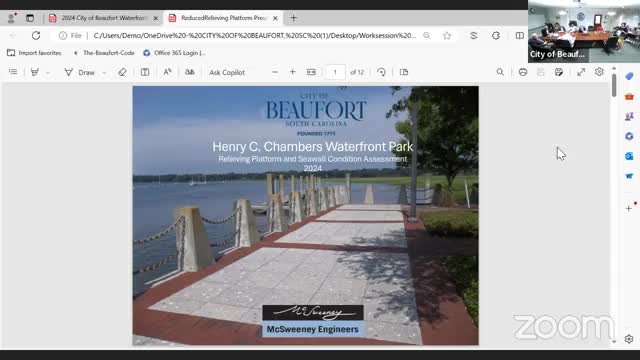Click the PDF title page image
The height and width of the screenshot is (360, 640).
click(x=306, y=216)
